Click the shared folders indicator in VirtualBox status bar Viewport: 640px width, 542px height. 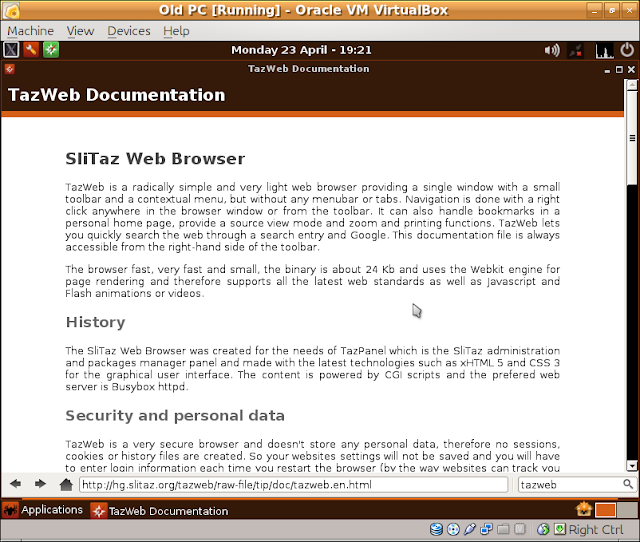pyautogui.click(x=503, y=529)
